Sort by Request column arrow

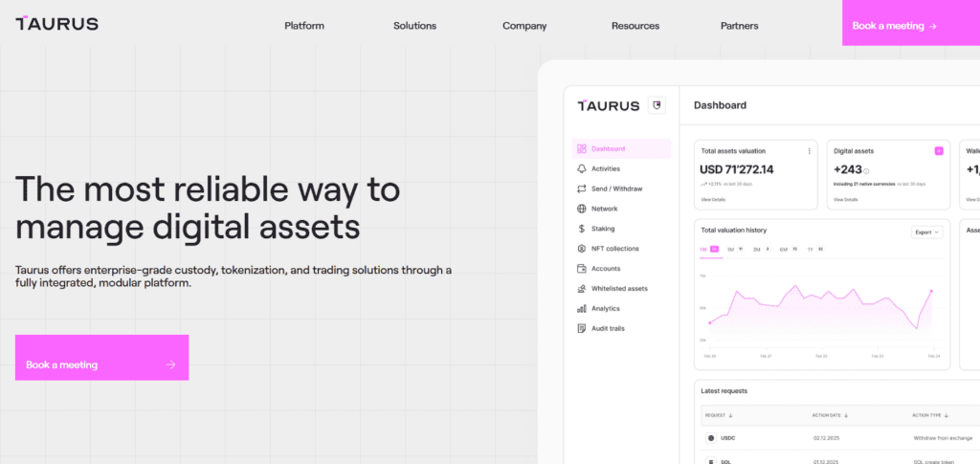click(x=730, y=415)
